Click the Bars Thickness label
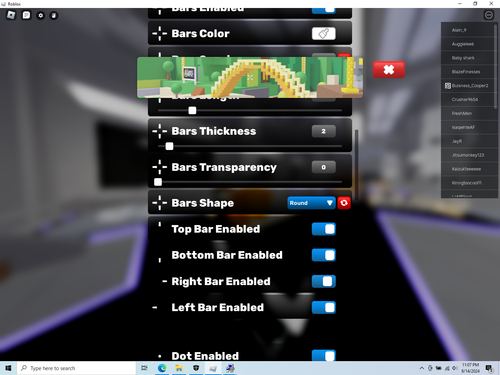 pyautogui.click(x=214, y=131)
